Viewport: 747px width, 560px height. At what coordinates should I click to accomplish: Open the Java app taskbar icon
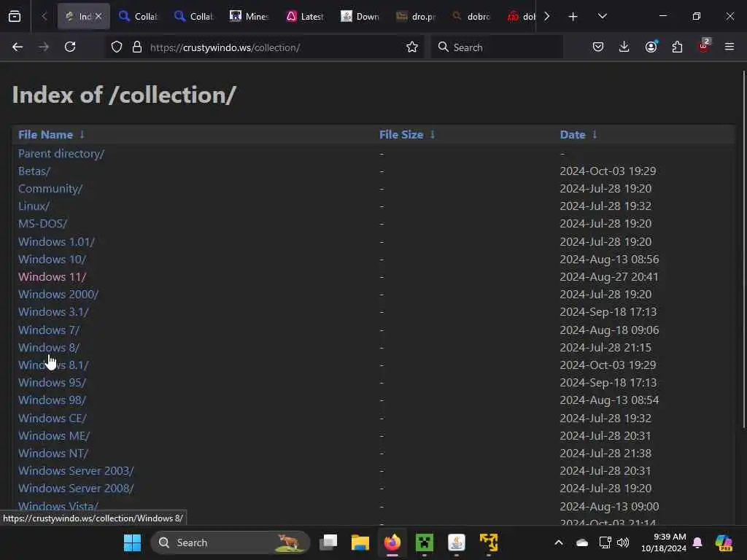(x=457, y=542)
